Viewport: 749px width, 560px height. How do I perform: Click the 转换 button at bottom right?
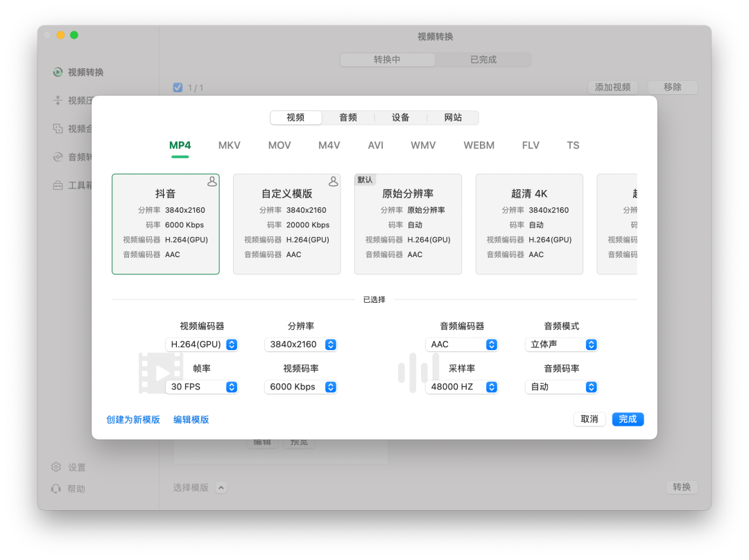pos(682,487)
